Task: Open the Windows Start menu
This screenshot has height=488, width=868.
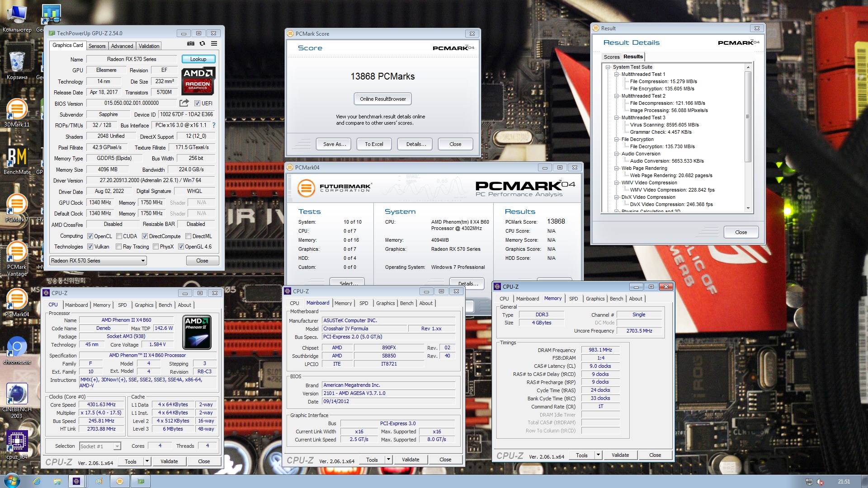Action: click(x=11, y=481)
